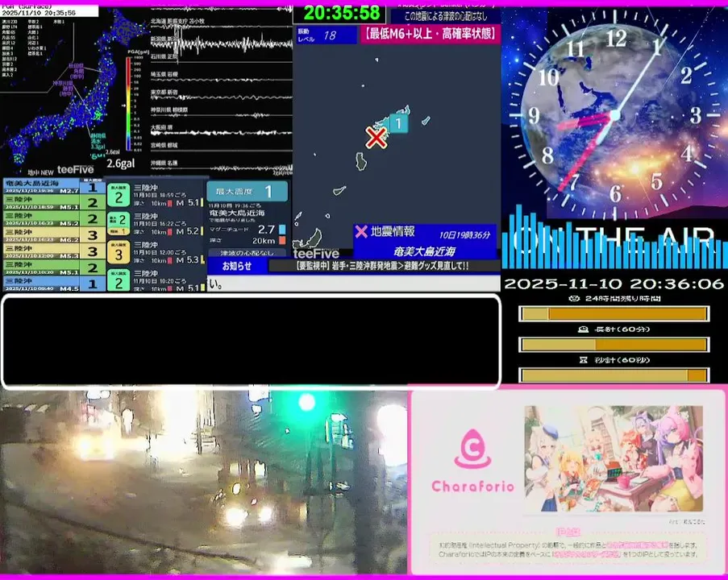Screen dimensions: 728x580
Task: Click the vertical PGA color scale bar
Action: [129, 104]
